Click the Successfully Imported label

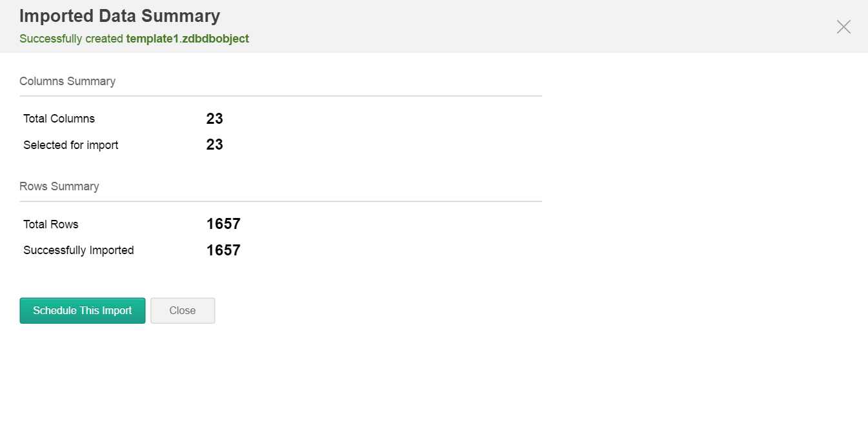[x=79, y=250]
